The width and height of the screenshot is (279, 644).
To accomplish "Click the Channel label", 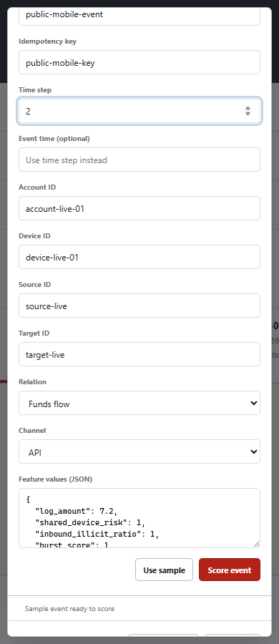I will click(32, 430).
